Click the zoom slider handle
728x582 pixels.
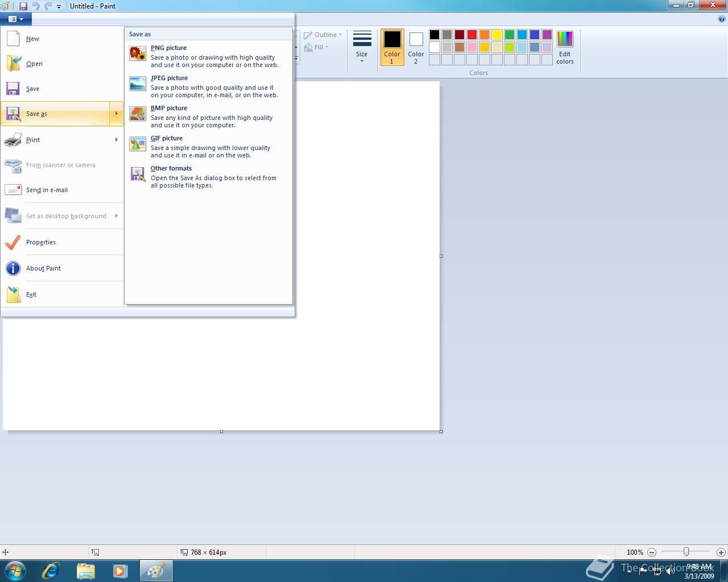686,552
